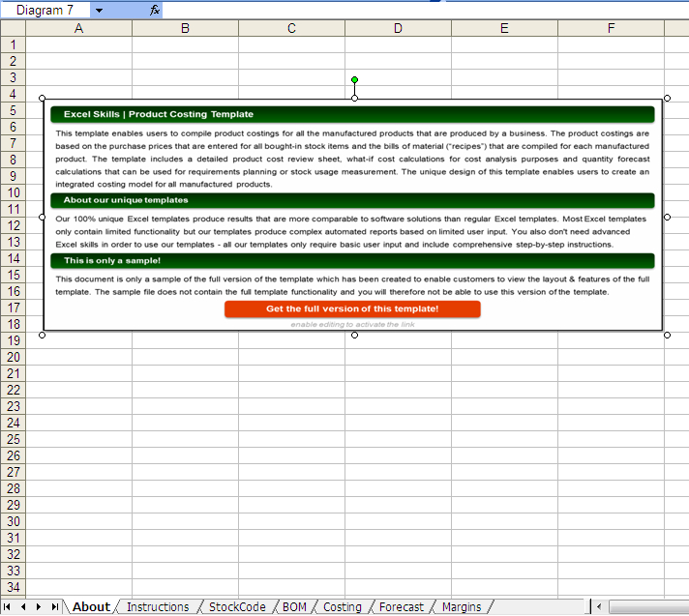Select cell B2

tap(185, 61)
